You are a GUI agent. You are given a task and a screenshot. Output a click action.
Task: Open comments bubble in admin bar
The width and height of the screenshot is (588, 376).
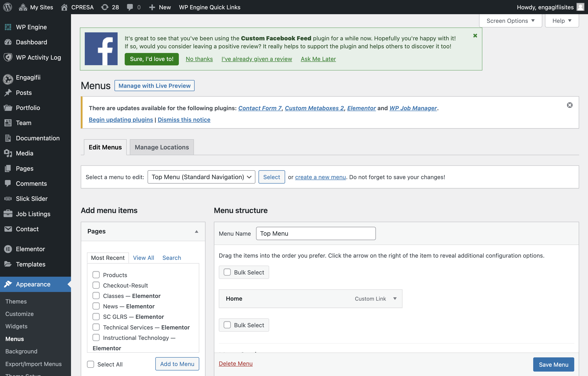pos(130,7)
